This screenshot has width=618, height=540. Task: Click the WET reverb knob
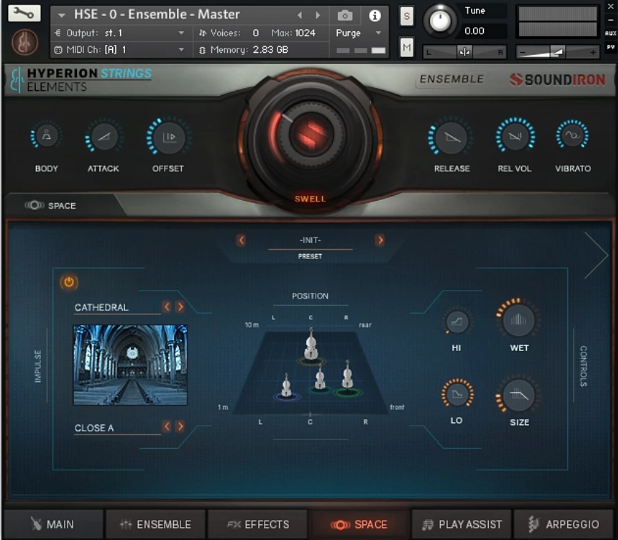tap(518, 320)
